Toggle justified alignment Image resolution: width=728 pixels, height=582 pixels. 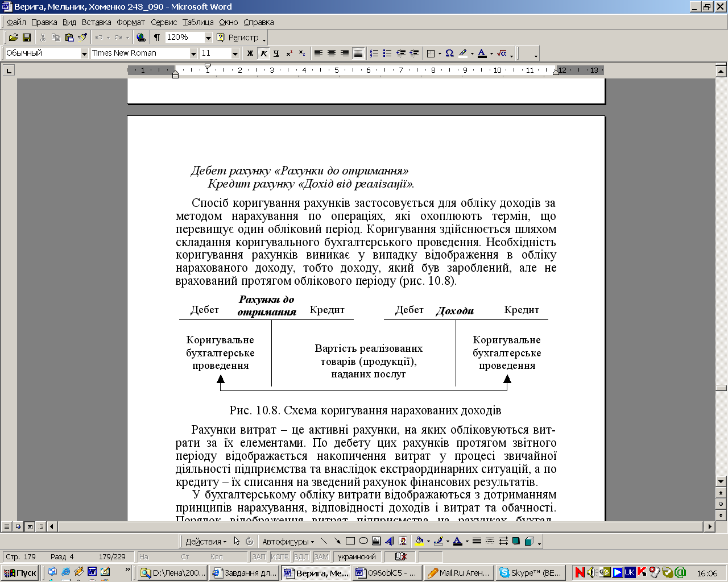tap(358, 53)
